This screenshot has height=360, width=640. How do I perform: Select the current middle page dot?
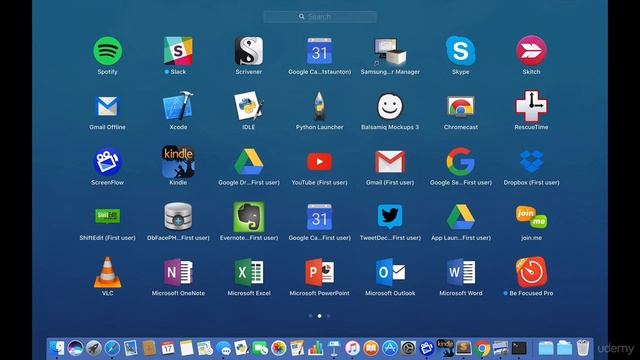click(320, 316)
